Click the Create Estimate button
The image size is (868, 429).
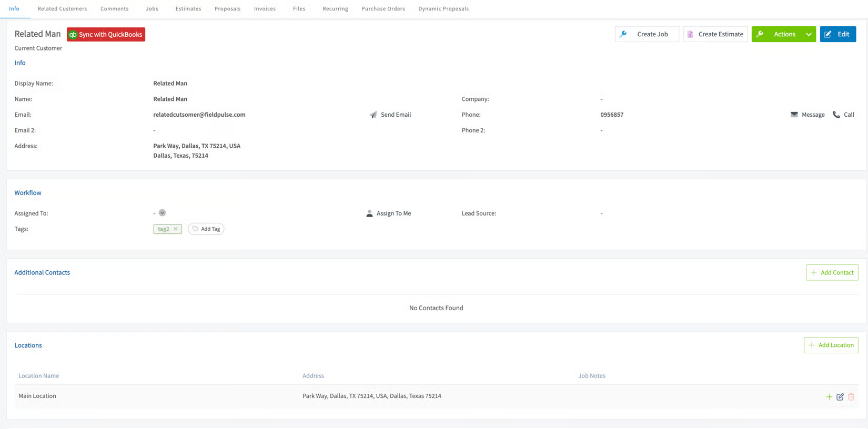(x=715, y=34)
